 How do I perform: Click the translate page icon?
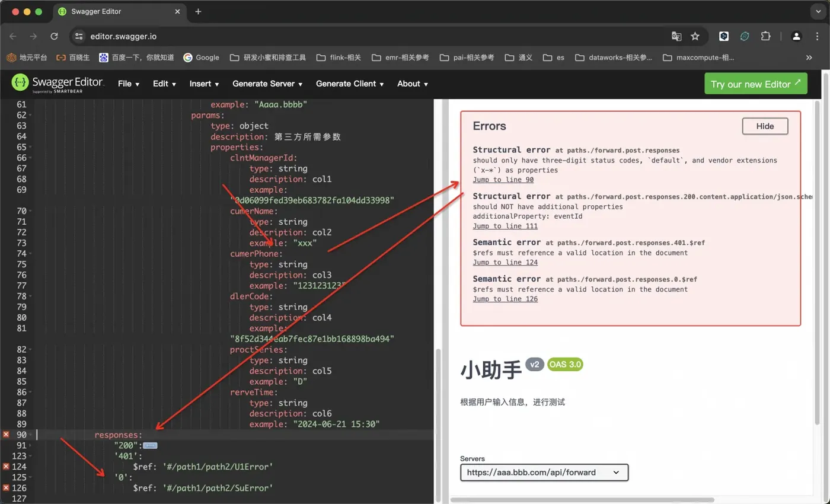click(x=676, y=36)
